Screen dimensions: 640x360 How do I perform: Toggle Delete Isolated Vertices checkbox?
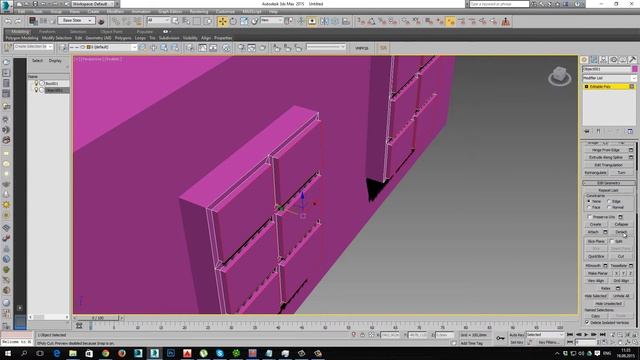(x=587, y=322)
